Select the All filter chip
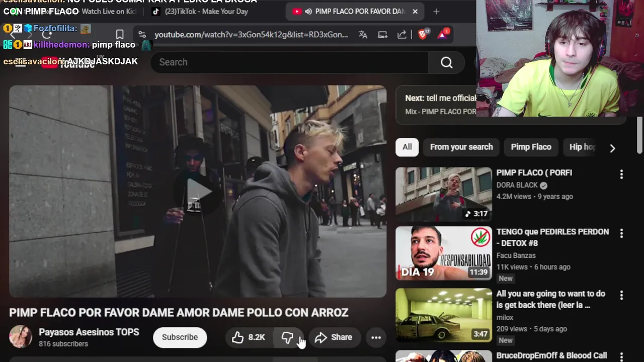This screenshot has height=362, width=644. [x=407, y=147]
